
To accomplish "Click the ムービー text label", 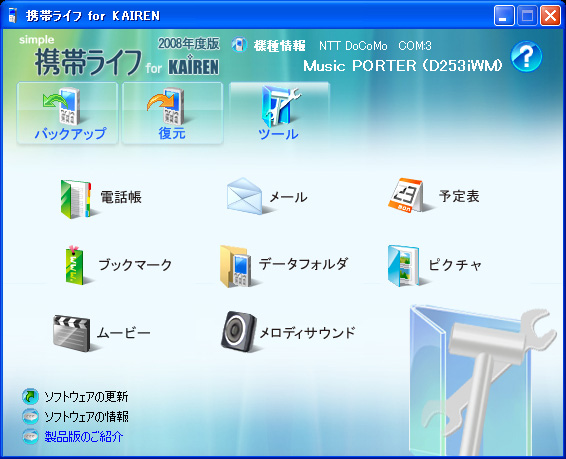I will [x=124, y=333].
